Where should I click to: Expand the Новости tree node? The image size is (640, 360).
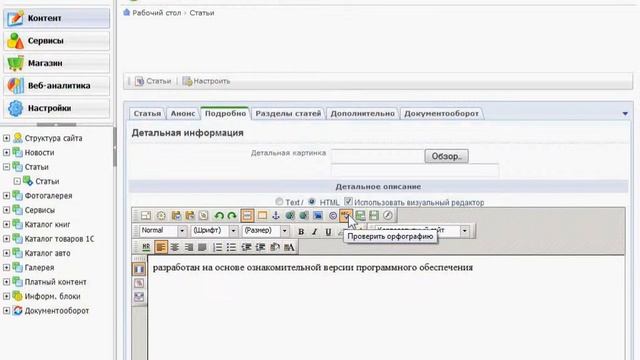pos(7,153)
